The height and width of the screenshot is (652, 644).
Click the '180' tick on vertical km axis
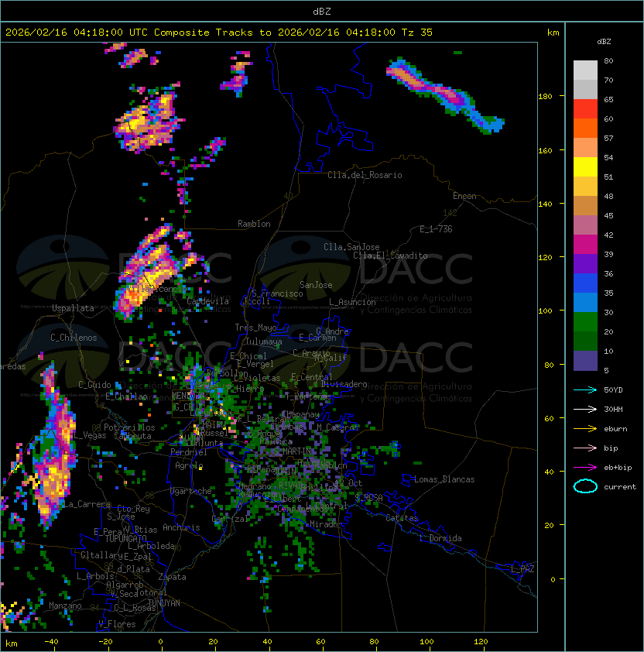[x=545, y=97]
